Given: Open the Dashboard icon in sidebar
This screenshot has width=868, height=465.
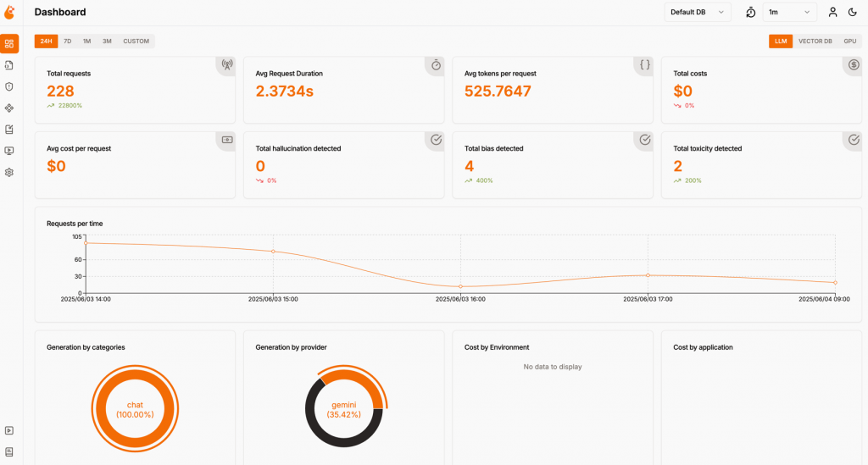Looking at the screenshot, I should coord(9,44).
